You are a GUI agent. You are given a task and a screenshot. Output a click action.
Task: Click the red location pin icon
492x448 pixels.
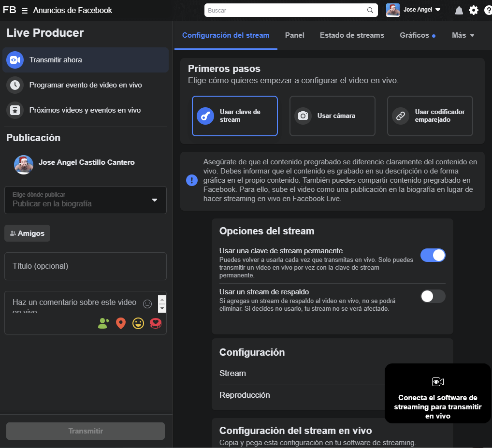(x=121, y=323)
